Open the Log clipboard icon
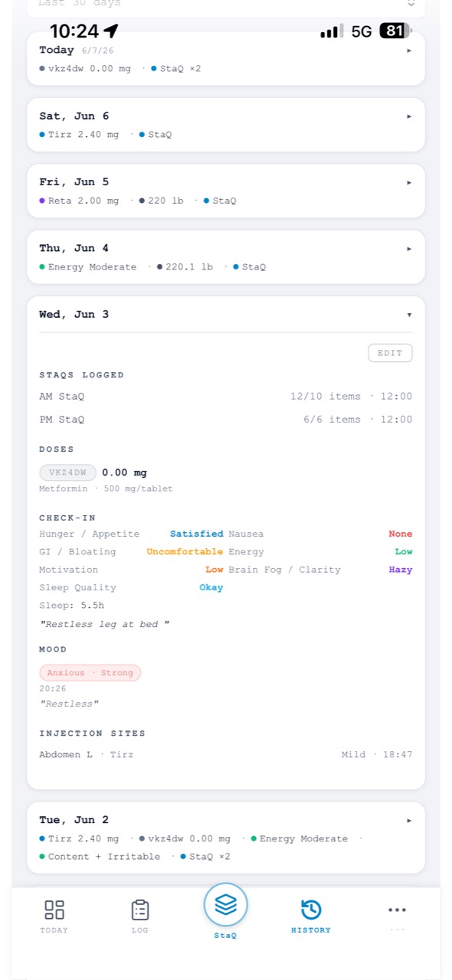The image size is (452, 980). coord(139,910)
